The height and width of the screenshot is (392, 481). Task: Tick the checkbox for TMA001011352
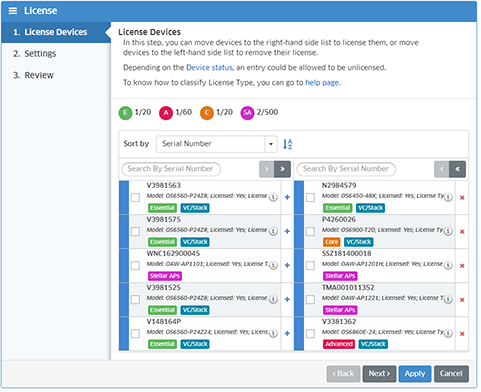coord(310,300)
